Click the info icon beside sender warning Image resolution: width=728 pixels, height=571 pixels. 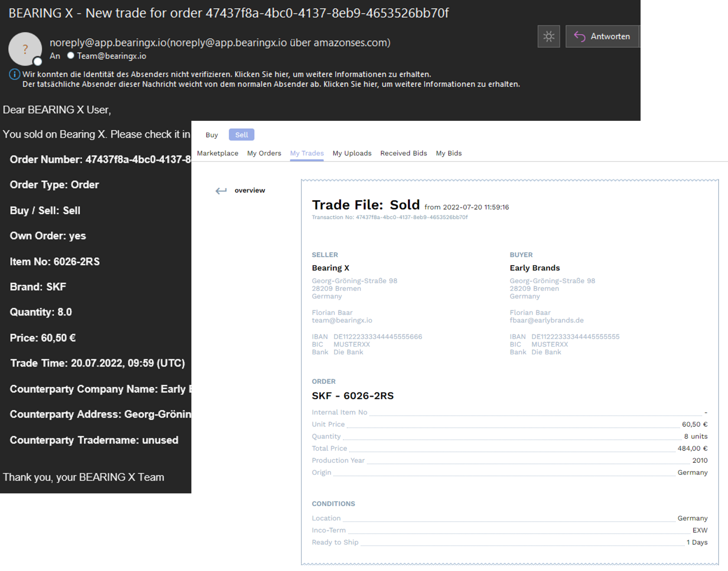(x=14, y=74)
